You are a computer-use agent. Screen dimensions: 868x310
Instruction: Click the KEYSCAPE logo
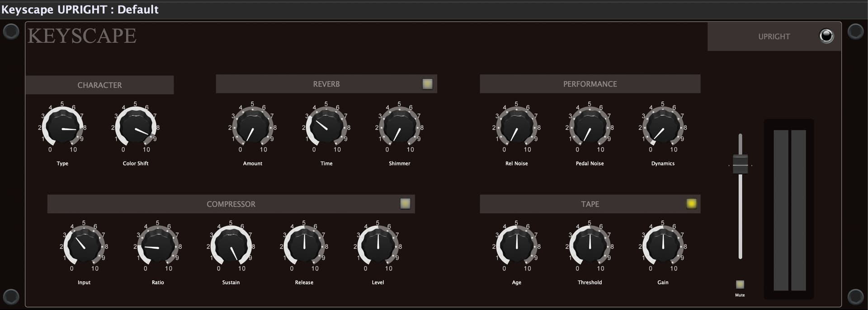coord(82,36)
